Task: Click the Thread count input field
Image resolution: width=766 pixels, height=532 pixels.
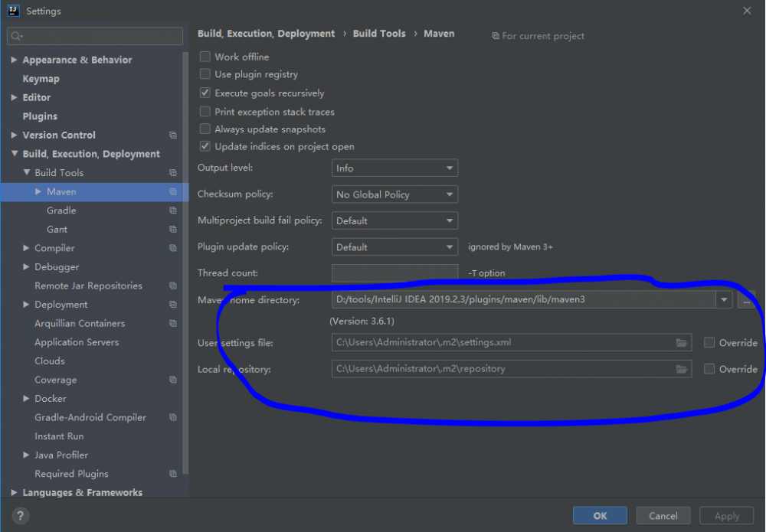Action: (x=394, y=273)
